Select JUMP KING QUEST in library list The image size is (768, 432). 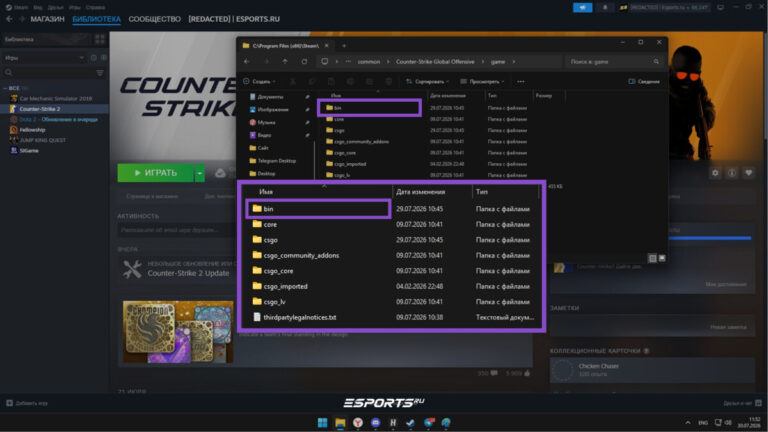42,140
